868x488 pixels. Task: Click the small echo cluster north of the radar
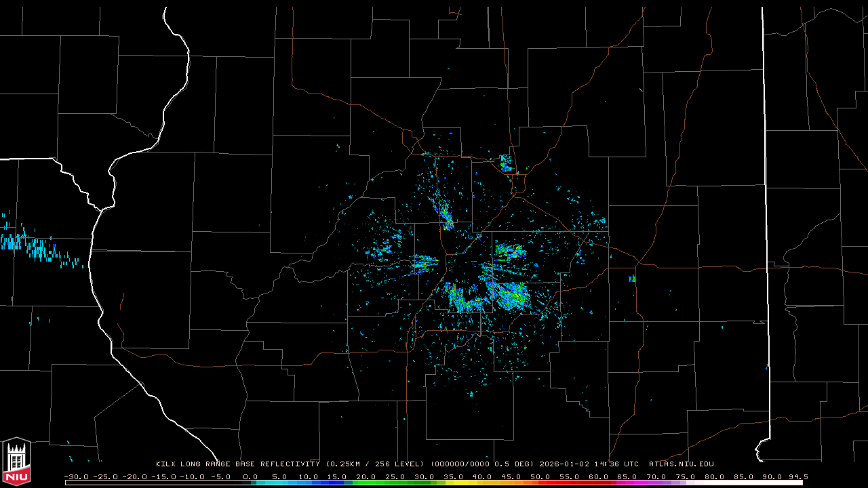505,163
